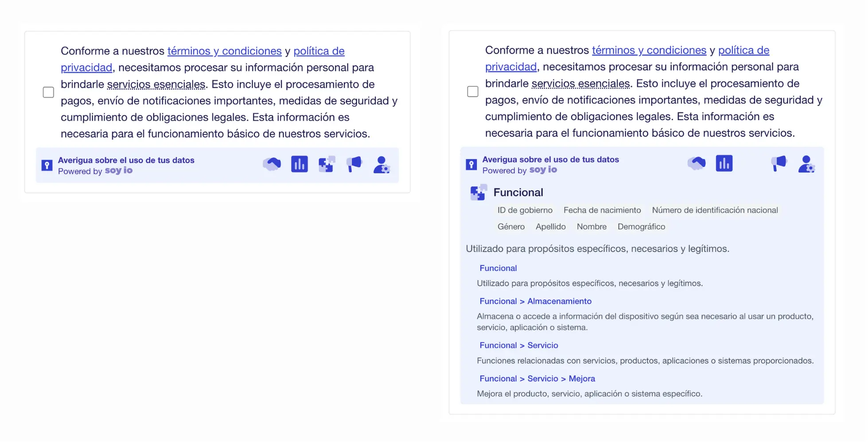Select the megaphone marketing icon in right panel
Screen dimensions: 868x442
pyautogui.click(x=778, y=163)
